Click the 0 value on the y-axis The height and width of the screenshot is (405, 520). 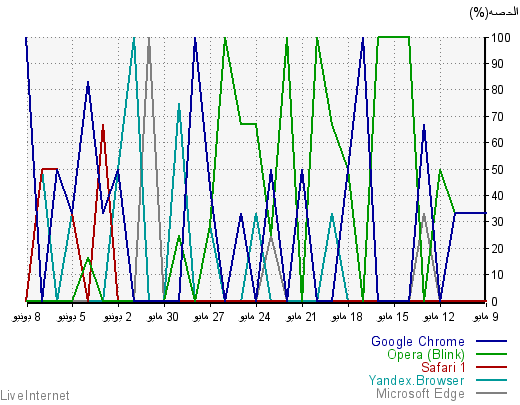coord(494,302)
